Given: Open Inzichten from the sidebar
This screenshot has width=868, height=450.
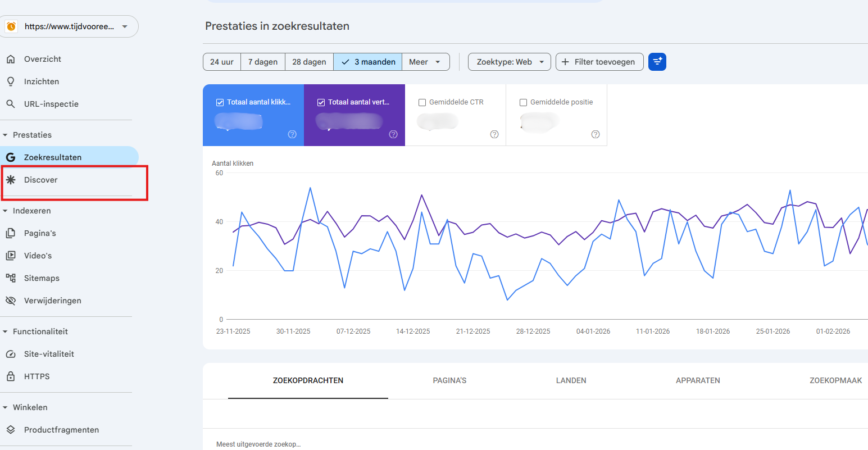Looking at the screenshot, I should 41,81.
